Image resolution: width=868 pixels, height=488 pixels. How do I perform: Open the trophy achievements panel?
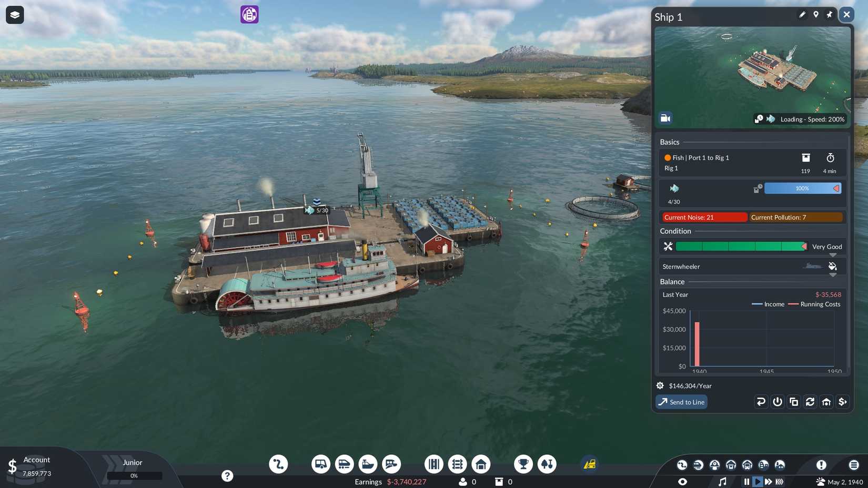(523, 464)
